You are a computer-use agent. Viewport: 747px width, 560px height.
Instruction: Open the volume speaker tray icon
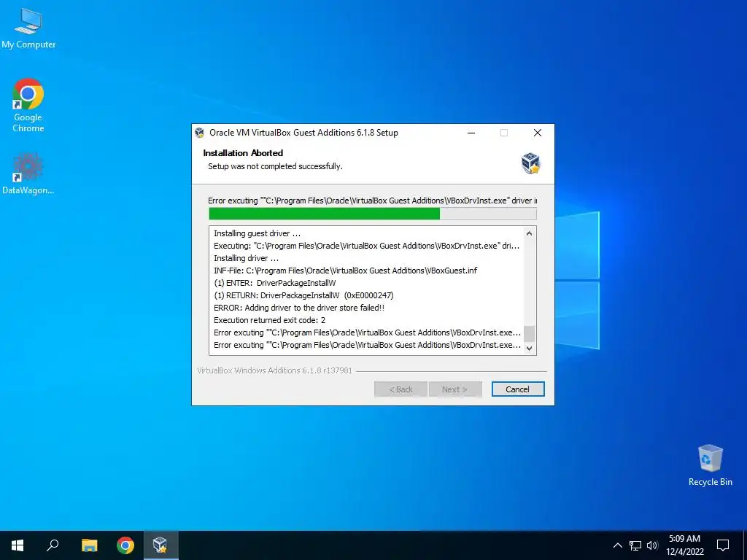pos(652,545)
